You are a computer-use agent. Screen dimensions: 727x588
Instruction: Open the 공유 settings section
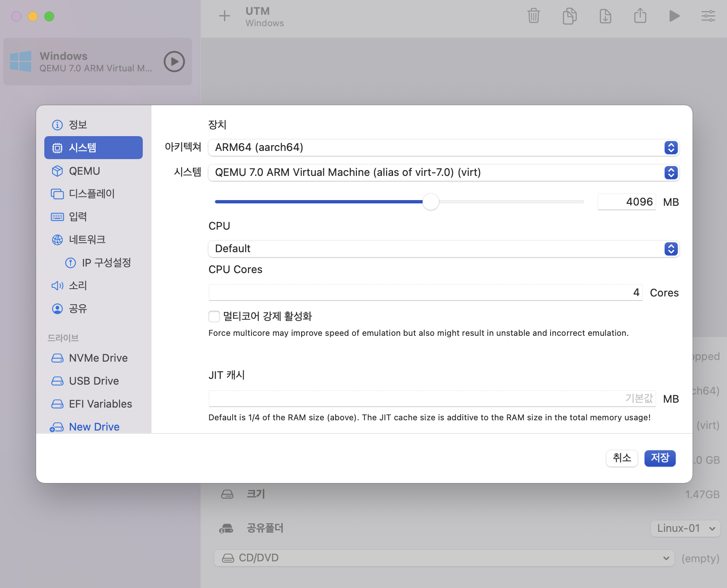[x=94, y=308]
